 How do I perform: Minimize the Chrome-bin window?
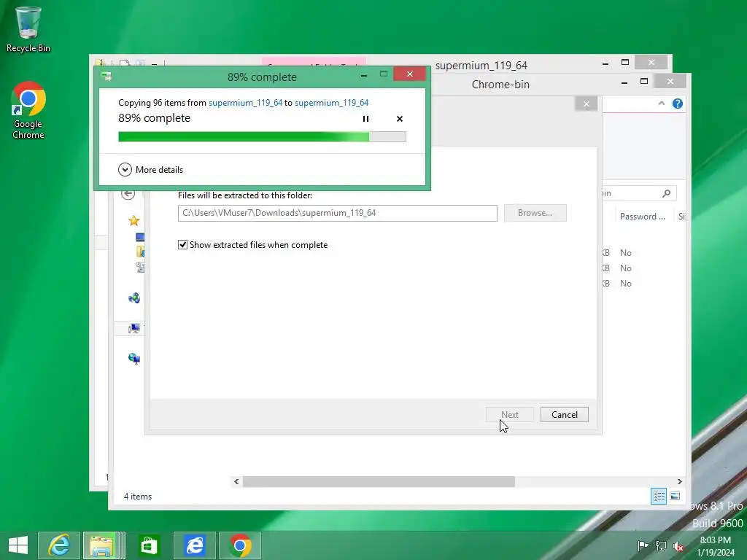pos(624,82)
